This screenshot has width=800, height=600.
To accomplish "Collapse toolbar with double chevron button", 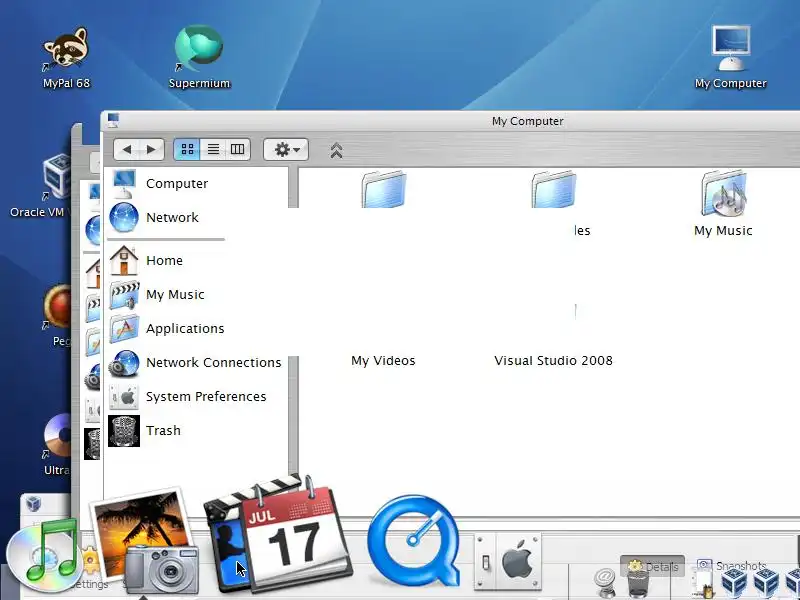I will point(336,151).
